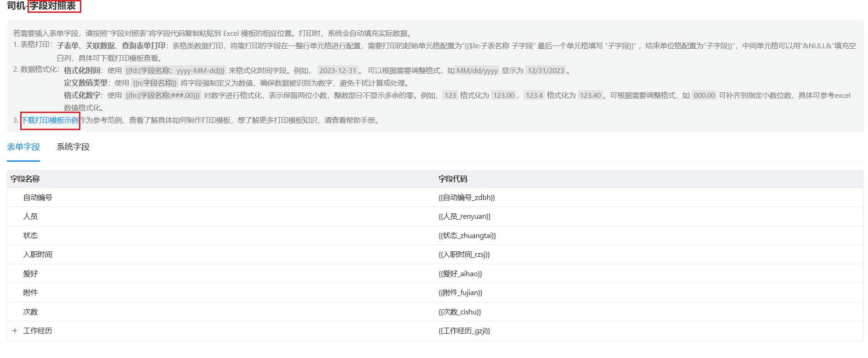Open the 下载打印模板示例 link
Image resolution: width=868 pixels, height=358 pixels.
(50, 120)
